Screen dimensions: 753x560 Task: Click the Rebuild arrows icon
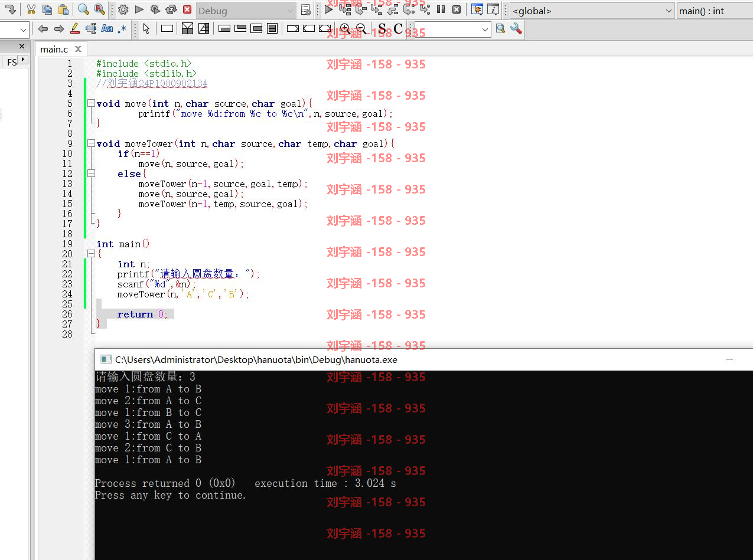click(171, 9)
